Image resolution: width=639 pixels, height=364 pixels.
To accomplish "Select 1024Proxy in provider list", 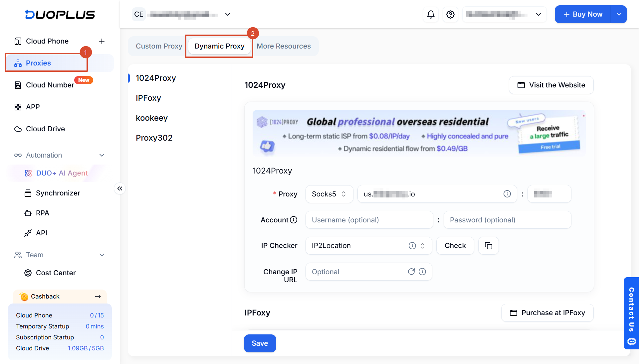I will [156, 78].
